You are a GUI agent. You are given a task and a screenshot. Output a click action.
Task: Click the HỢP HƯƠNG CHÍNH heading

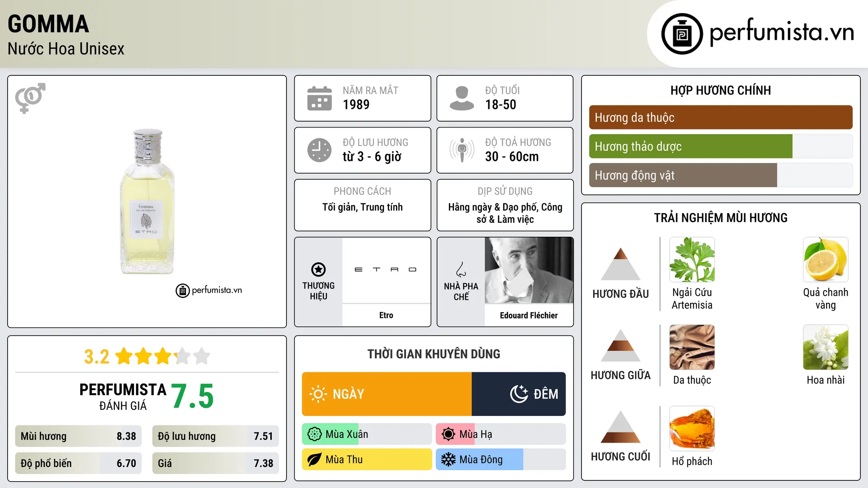click(721, 90)
